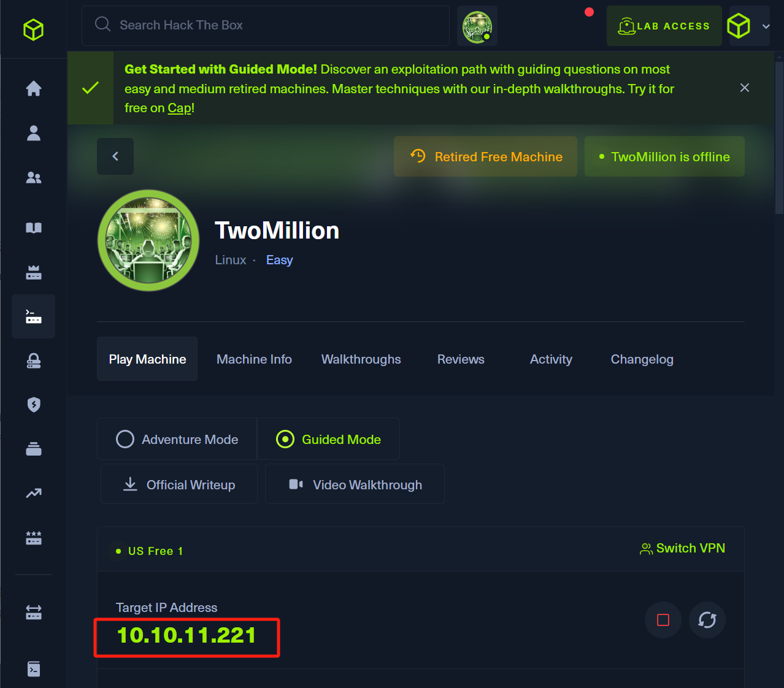The image size is (784, 688).
Task: Click the TwoMillion machine title
Action: (277, 231)
